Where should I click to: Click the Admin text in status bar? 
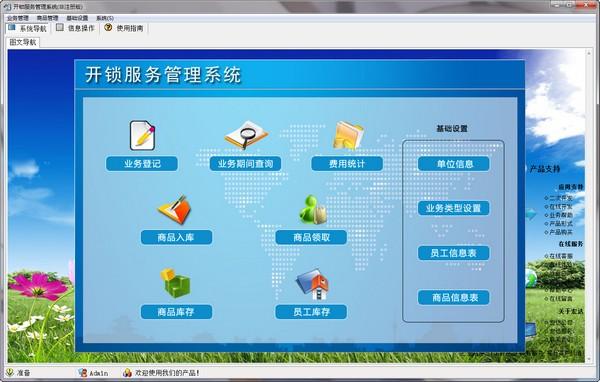99,373
